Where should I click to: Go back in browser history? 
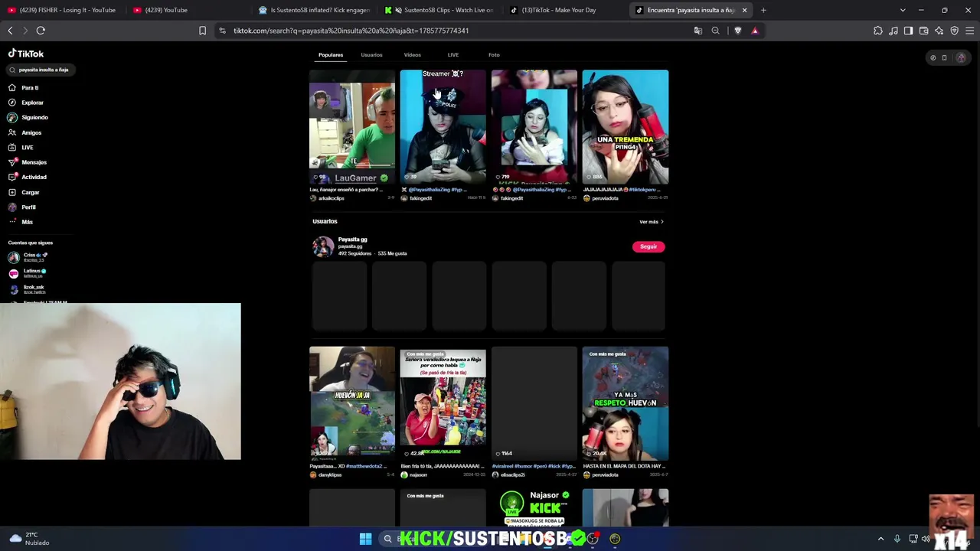point(10,31)
